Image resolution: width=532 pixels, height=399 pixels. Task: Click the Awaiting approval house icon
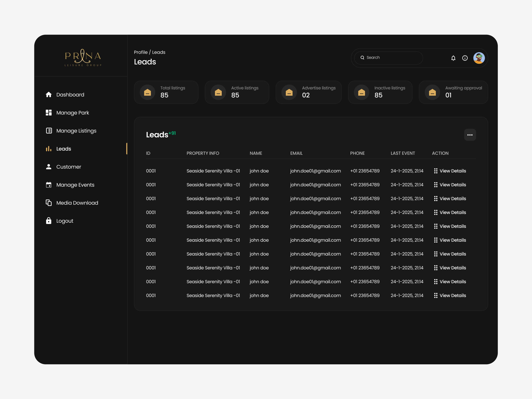432,92
